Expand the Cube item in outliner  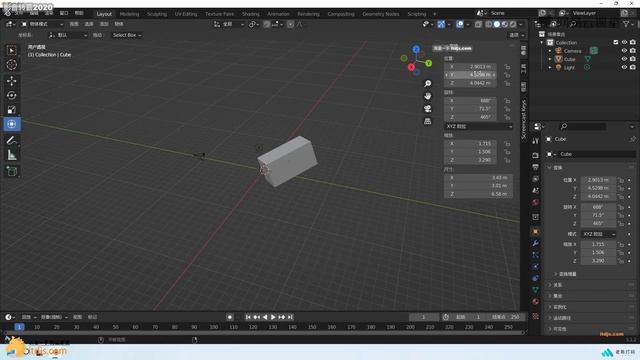tap(550, 59)
